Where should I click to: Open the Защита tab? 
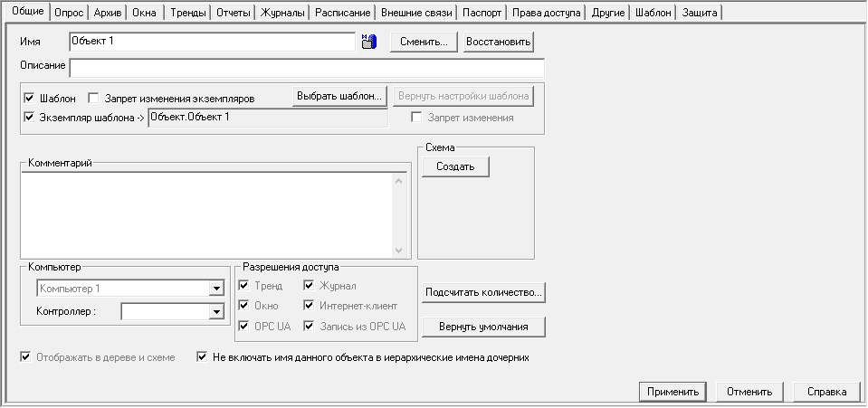click(x=700, y=12)
